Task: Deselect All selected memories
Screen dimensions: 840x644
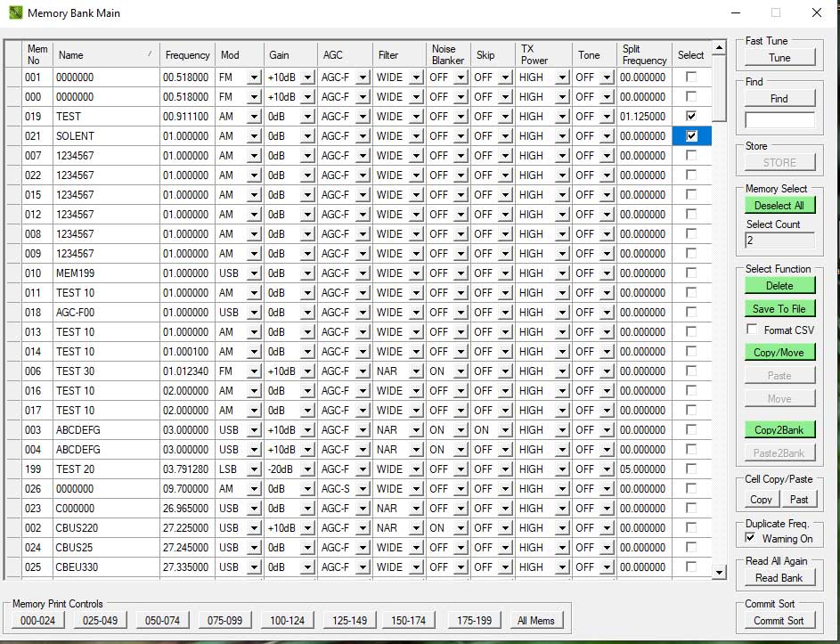Action: 779,205
